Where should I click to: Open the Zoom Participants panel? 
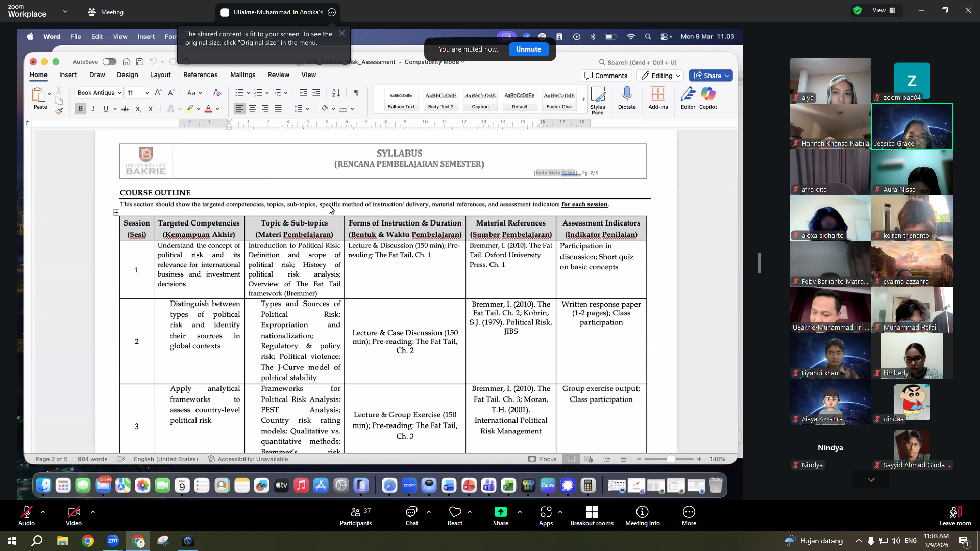pos(356,516)
